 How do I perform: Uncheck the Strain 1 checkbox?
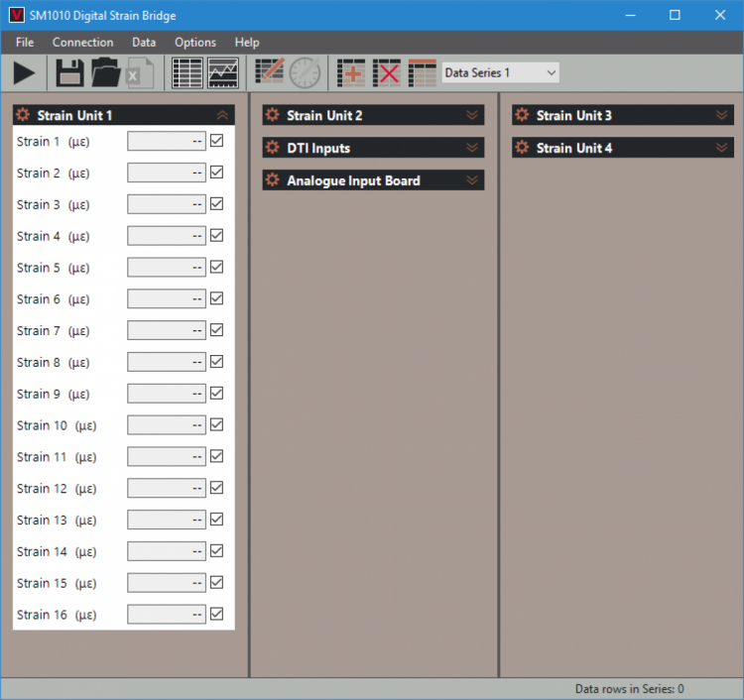[x=217, y=141]
